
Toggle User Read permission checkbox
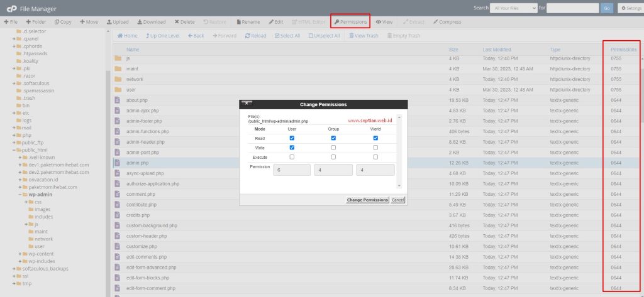292,138
